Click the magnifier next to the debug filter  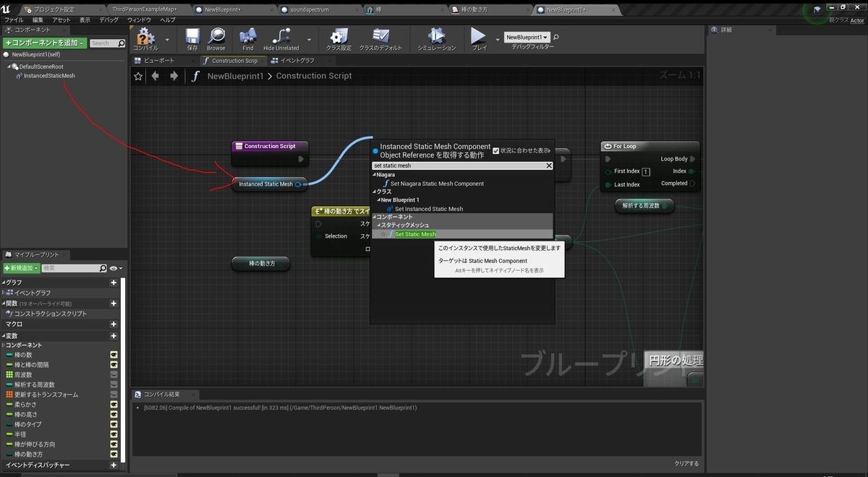pyautogui.click(x=556, y=37)
